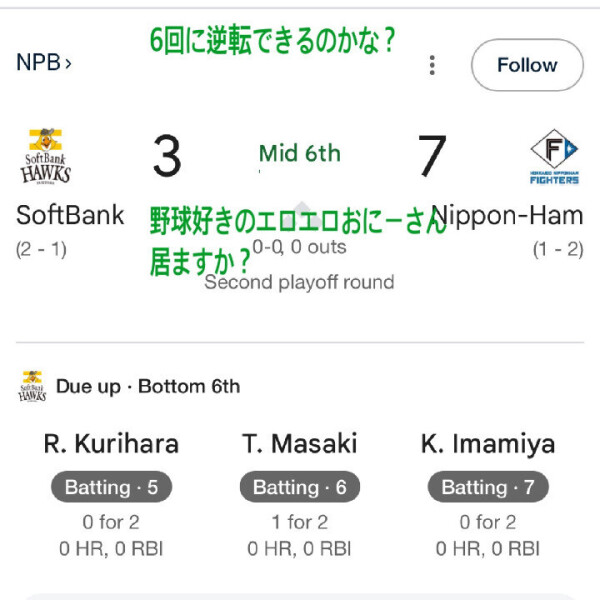Image resolution: width=600 pixels, height=600 pixels.
Task: Click the Mid 6th inning status
Action: (299, 153)
